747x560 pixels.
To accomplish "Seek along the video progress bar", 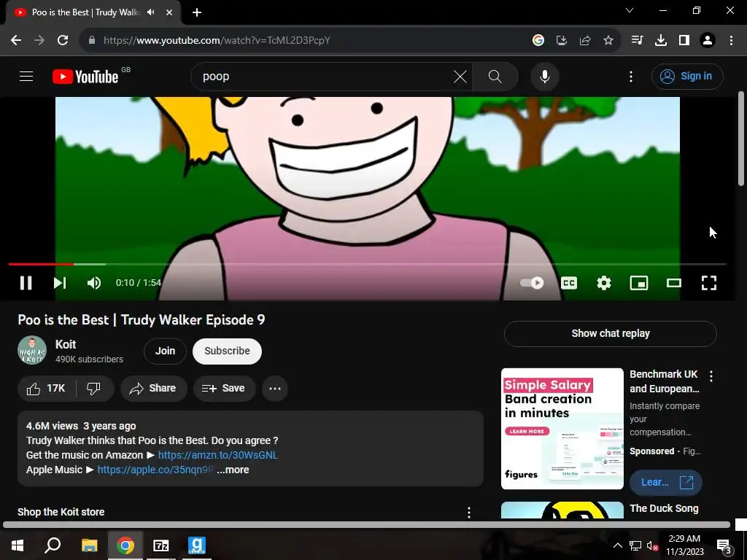I will pyautogui.click(x=368, y=264).
